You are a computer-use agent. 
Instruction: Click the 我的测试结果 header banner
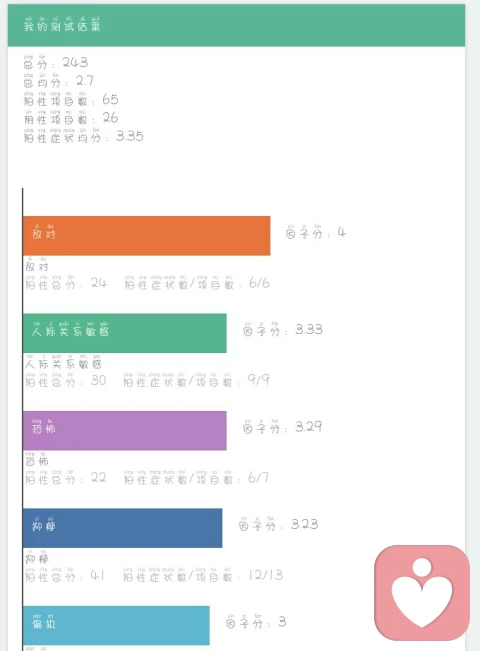tap(236, 25)
